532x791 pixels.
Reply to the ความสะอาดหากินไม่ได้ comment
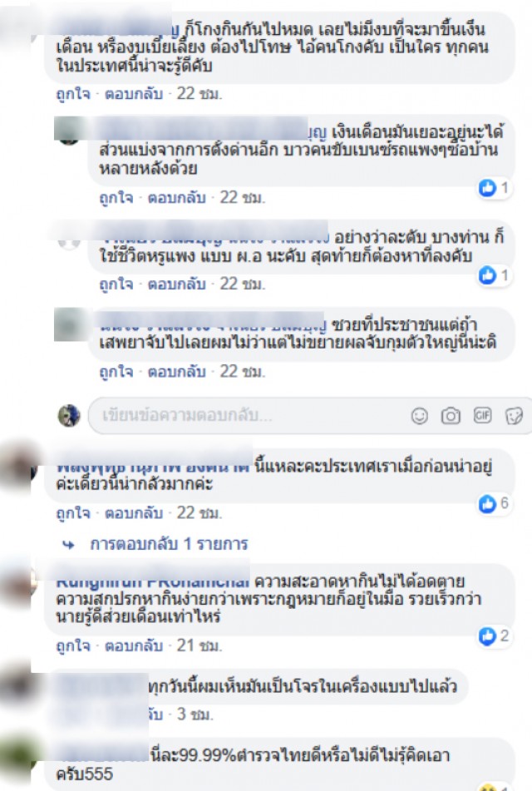(x=133, y=645)
